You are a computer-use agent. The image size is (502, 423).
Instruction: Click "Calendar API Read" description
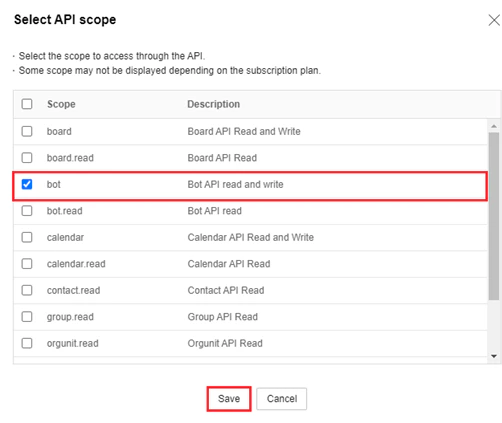(x=229, y=264)
